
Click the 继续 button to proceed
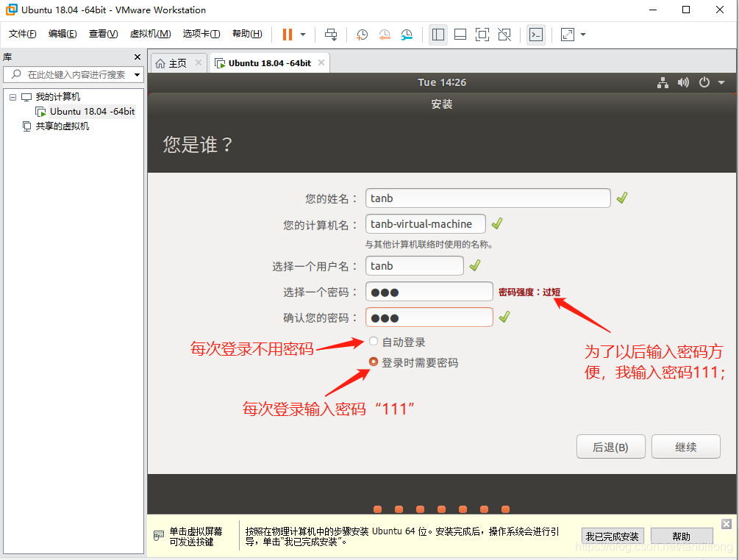coord(685,446)
